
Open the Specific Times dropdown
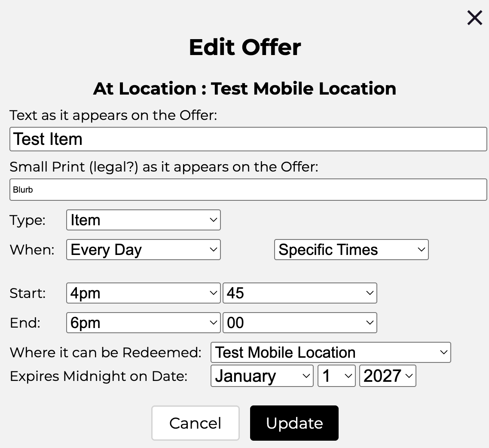[x=351, y=250]
